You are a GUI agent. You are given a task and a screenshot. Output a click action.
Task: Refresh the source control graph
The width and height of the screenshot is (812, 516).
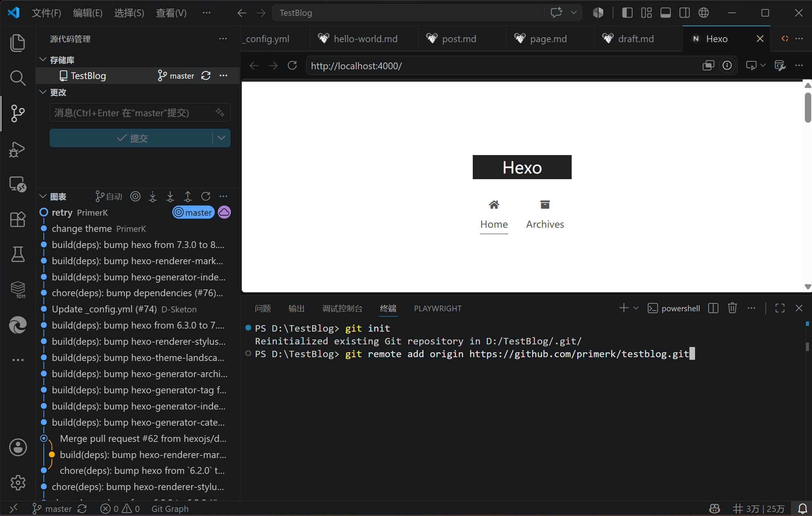click(x=206, y=196)
